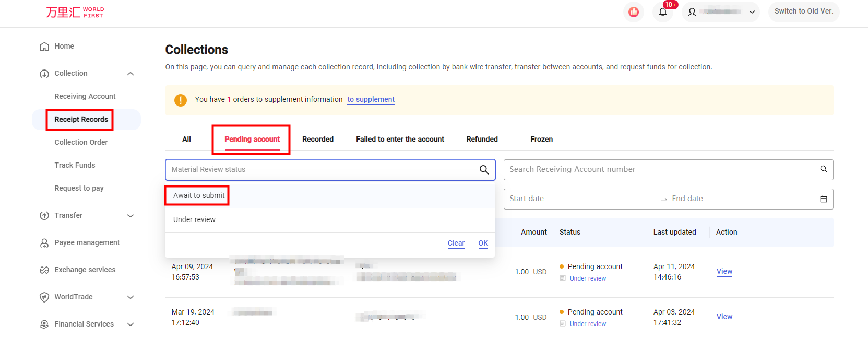Click the red thumbs-up feedback icon

(634, 12)
